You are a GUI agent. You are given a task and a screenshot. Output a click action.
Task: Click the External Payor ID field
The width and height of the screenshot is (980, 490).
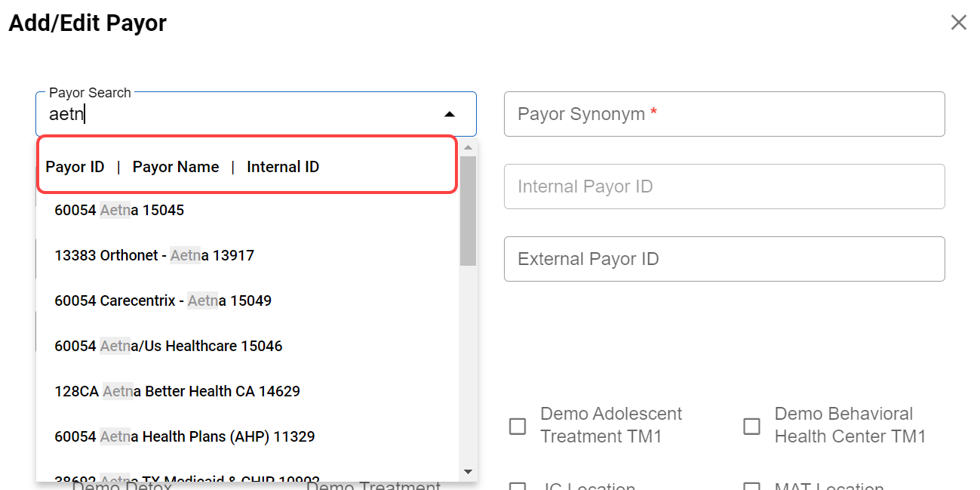pyautogui.click(x=723, y=259)
